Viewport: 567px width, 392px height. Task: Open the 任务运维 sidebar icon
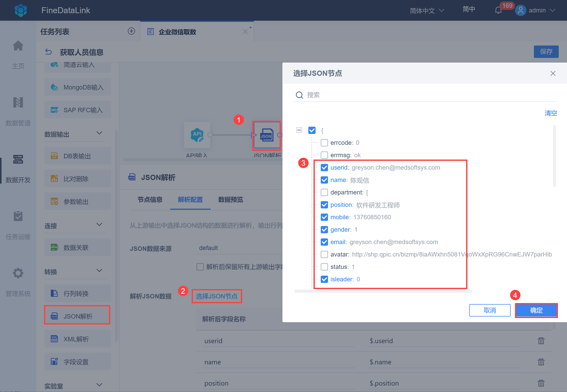18,216
